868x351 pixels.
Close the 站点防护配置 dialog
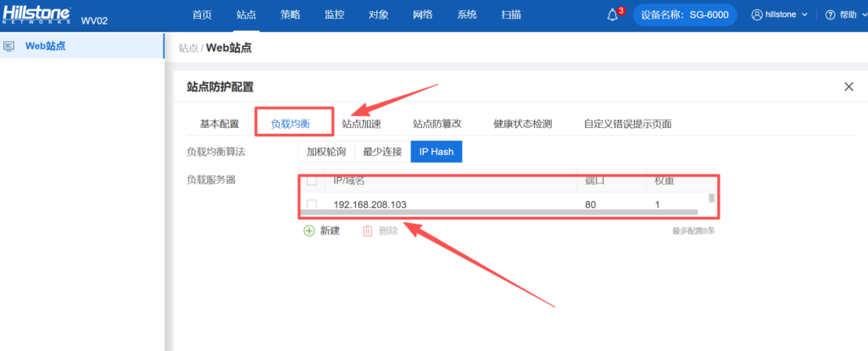pos(849,86)
